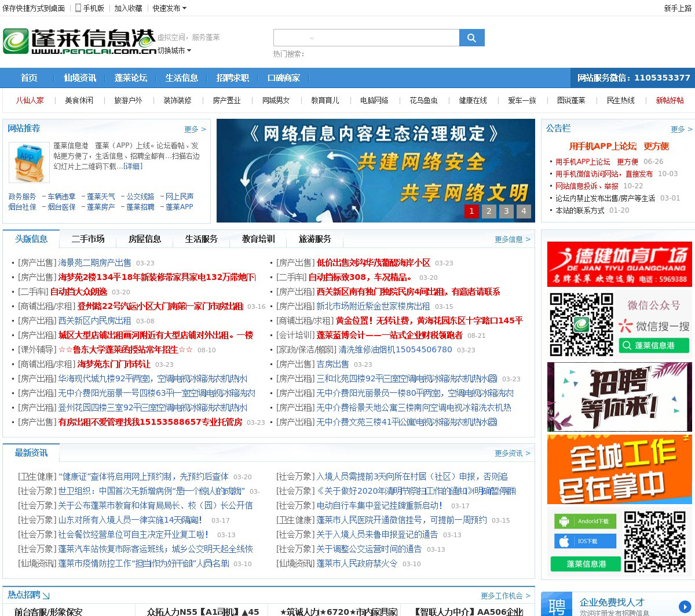Open 蓬莱天气 quick link

pos(101,196)
